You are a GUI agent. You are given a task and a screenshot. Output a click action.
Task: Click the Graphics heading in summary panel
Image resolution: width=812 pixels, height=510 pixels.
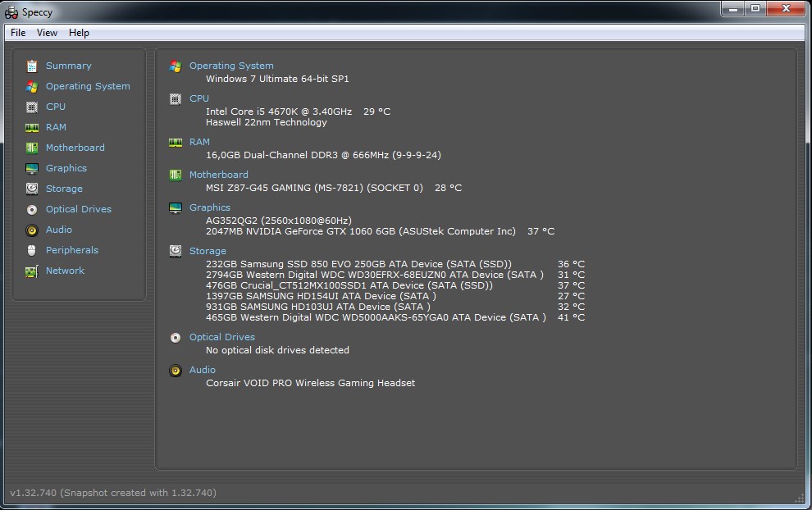pos(210,207)
